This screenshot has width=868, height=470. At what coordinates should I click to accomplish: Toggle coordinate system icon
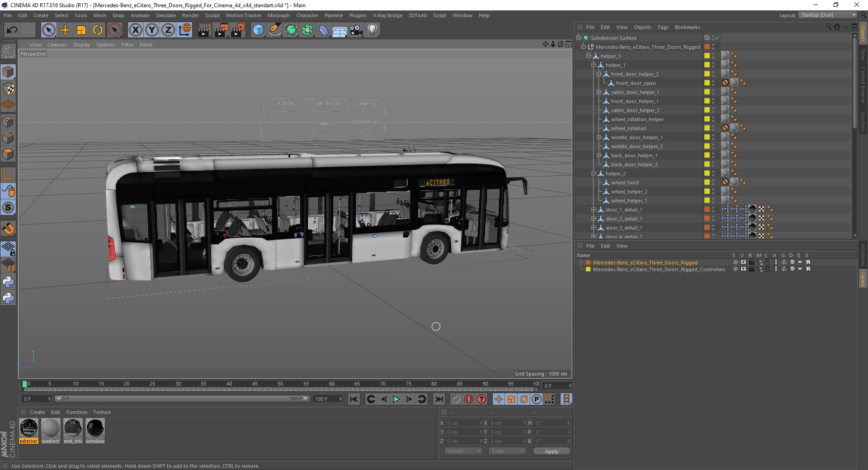(x=185, y=30)
